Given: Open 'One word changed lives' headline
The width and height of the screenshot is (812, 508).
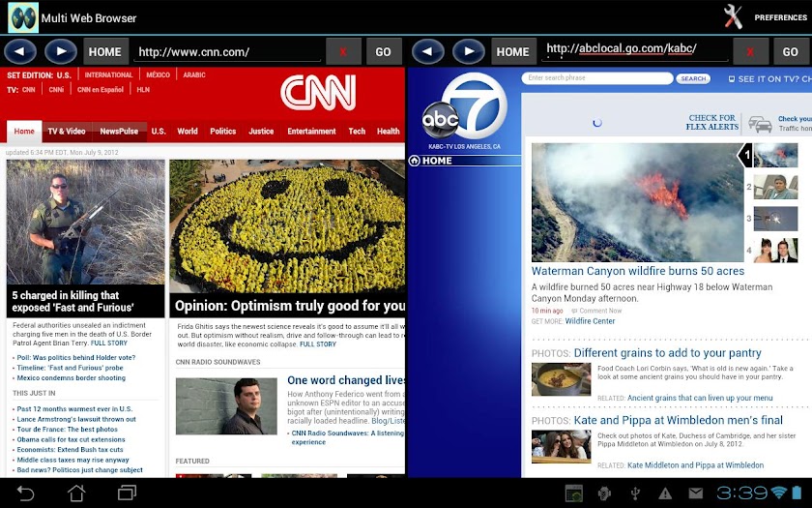Looking at the screenshot, I should (346, 380).
